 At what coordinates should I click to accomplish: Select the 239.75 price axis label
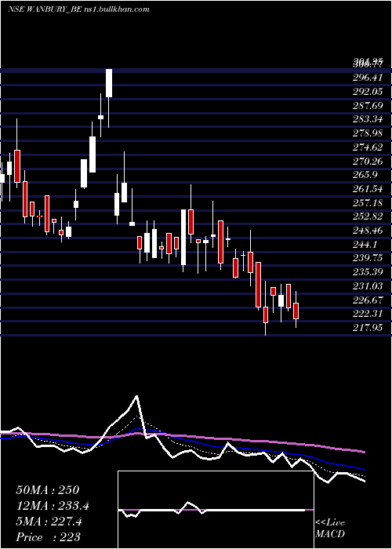click(367, 258)
